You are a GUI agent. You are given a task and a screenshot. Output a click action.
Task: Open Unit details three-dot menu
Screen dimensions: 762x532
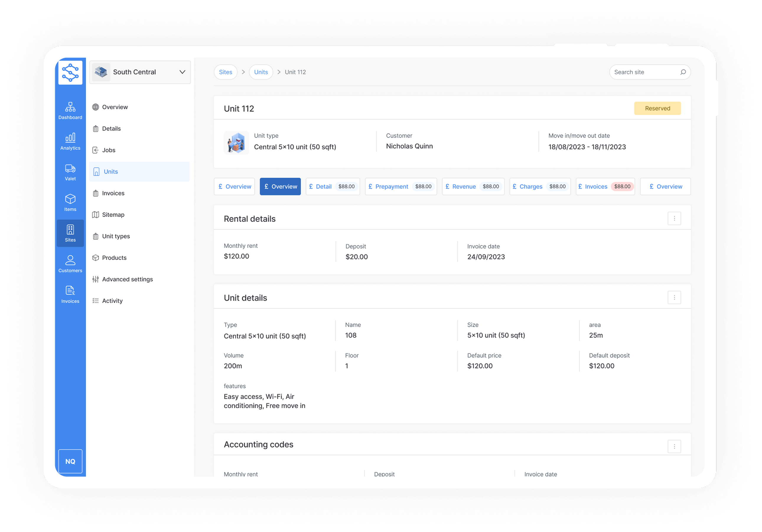[674, 298]
